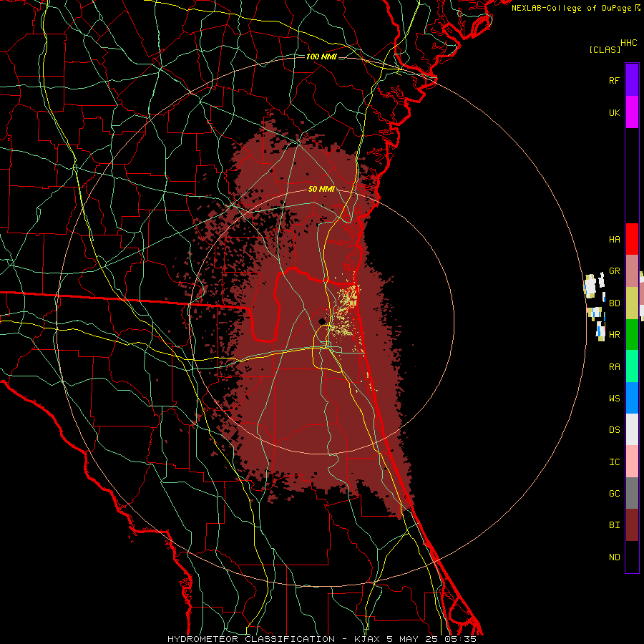The image size is (644, 644).
Task: Click the GR legend label
Action: 614,271
